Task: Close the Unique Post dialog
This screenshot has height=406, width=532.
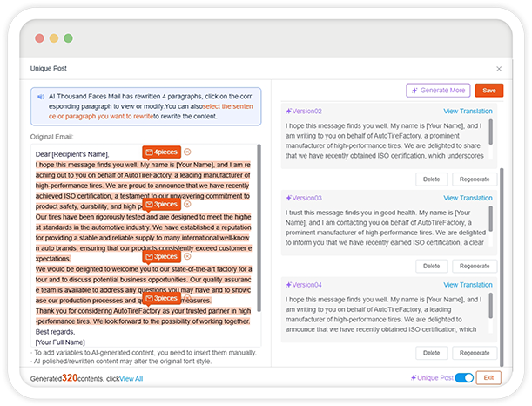Action: (499, 69)
